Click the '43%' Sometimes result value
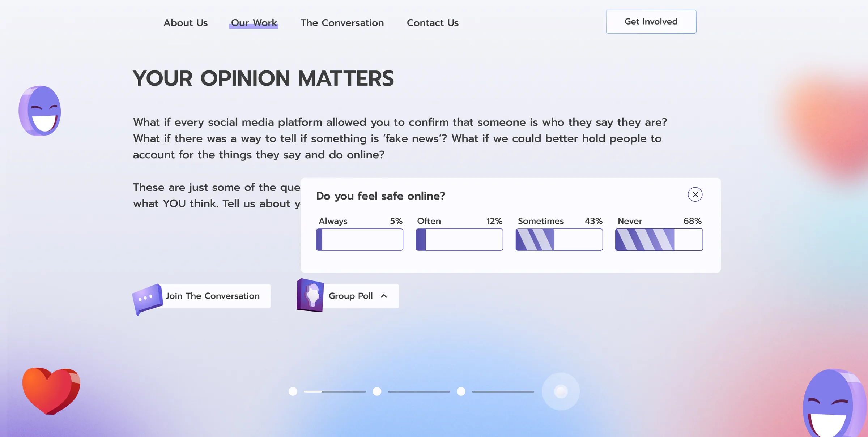This screenshot has width=868, height=437. tap(593, 221)
